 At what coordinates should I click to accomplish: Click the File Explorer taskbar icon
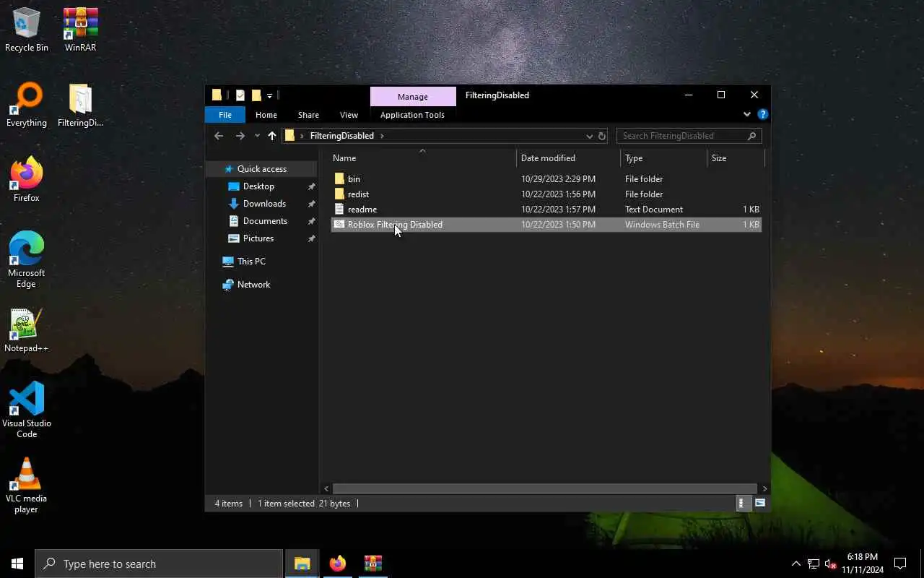[302, 564]
